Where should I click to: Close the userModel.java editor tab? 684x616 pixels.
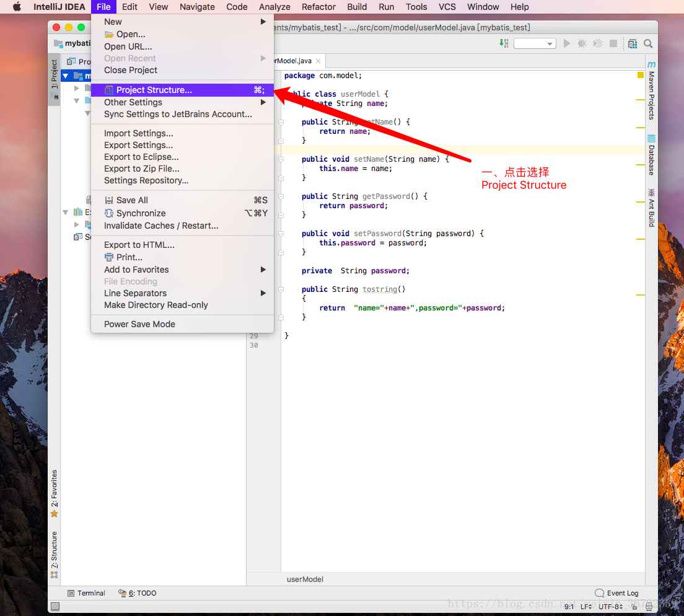[318, 61]
